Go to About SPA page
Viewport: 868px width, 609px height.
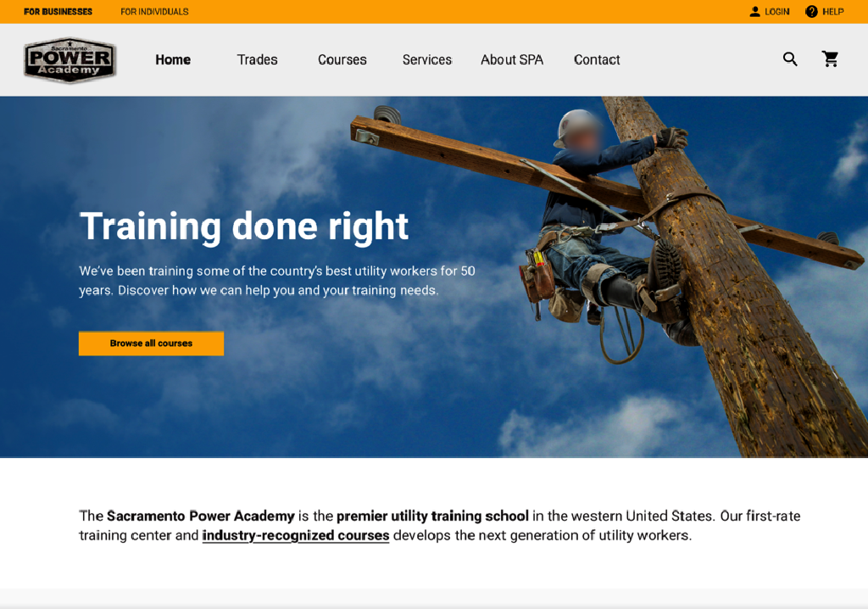[512, 60]
